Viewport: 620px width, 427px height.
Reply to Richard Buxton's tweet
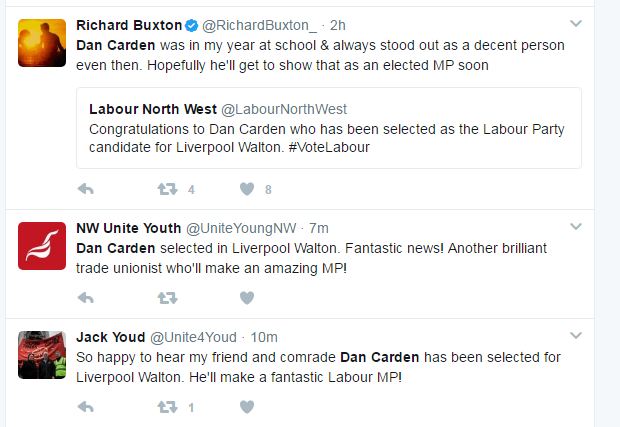coord(86,189)
